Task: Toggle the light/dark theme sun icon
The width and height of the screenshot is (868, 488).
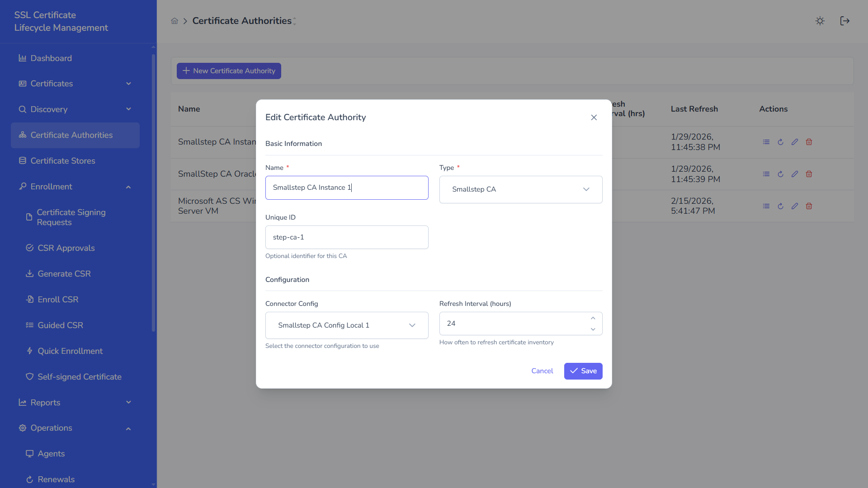Action: coord(820,21)
